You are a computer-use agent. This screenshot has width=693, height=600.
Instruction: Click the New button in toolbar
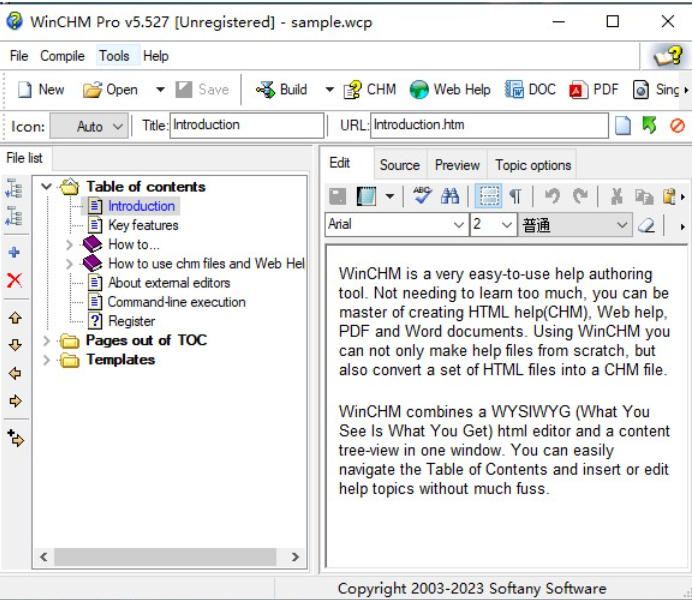click(41, 90)
